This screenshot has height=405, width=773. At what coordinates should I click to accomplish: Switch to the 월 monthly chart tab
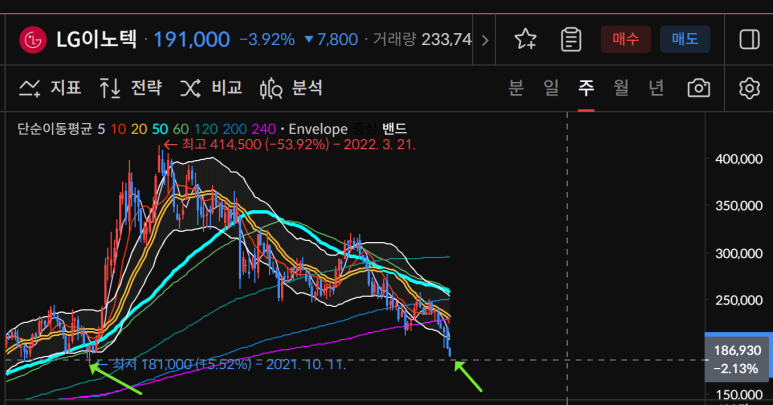(x=621, y=88)
